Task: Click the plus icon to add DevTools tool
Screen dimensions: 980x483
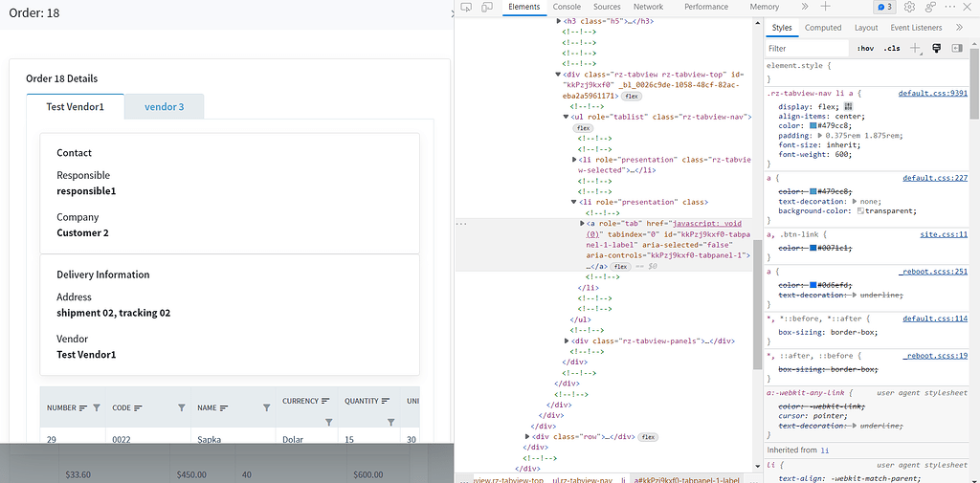Action: coord(825,7)
